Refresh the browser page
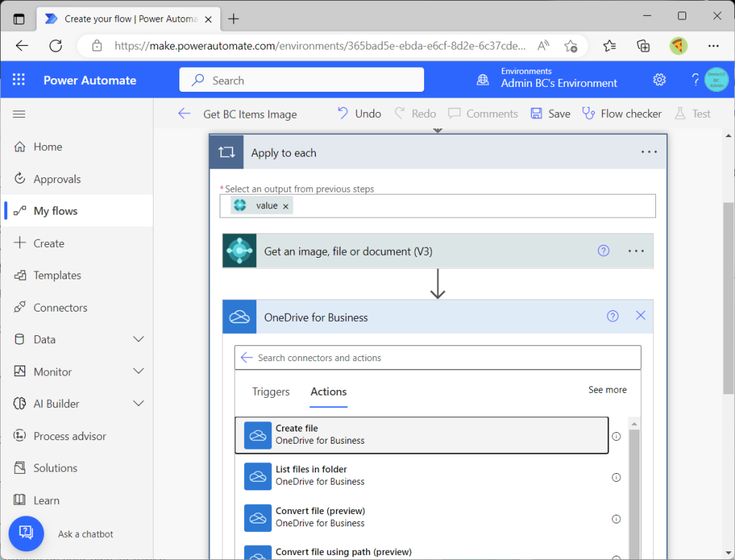 56,45
